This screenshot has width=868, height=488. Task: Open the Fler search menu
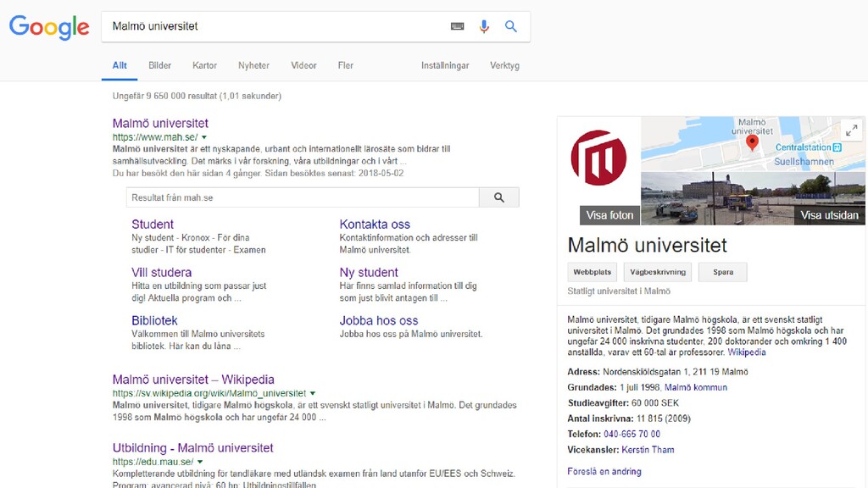point(346,65)
